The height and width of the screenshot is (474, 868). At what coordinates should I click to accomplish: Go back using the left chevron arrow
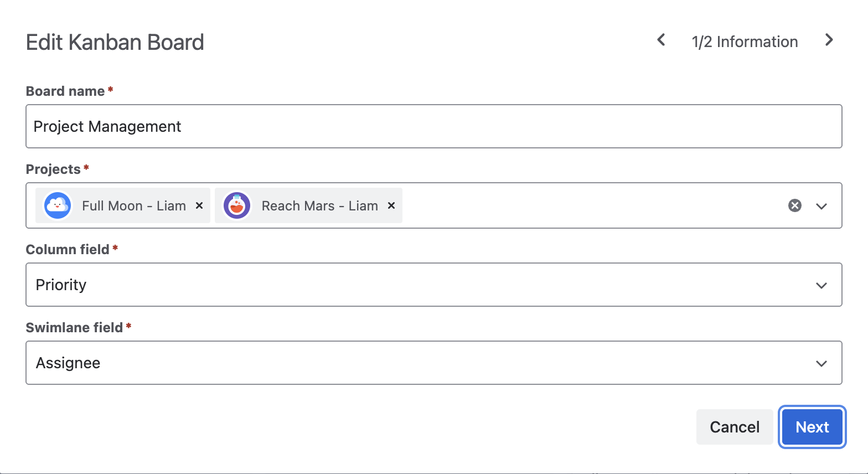click(661, 40)
